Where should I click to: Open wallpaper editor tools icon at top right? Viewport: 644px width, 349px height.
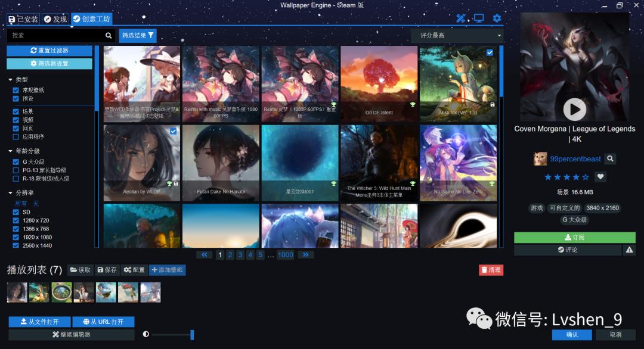pos(461,18)
